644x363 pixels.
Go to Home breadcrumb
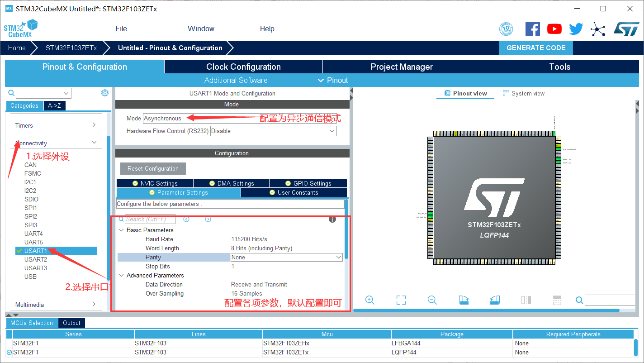(x=17, y=48)
